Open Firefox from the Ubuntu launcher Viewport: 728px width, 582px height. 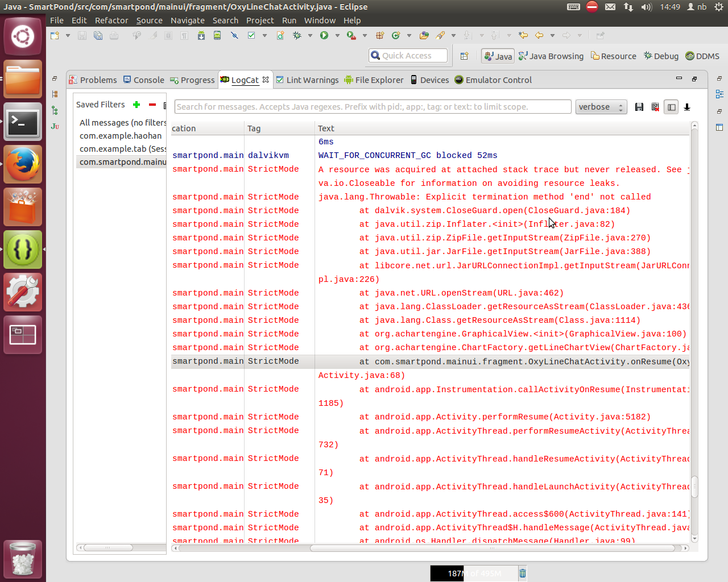[23, 165]
